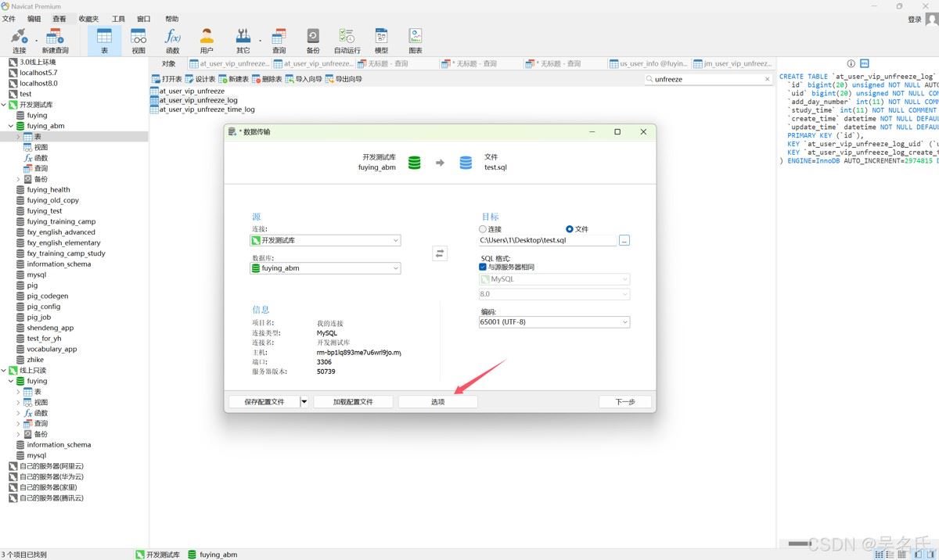Click the 下一步 button
The width and height of the screenshot is (939, 560).
[x=624, y=402]
